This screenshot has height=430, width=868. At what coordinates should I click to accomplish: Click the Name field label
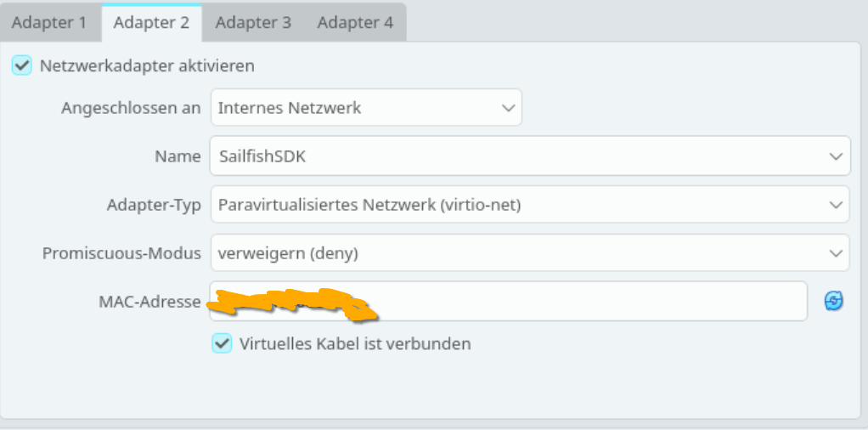tap(178, 156)
